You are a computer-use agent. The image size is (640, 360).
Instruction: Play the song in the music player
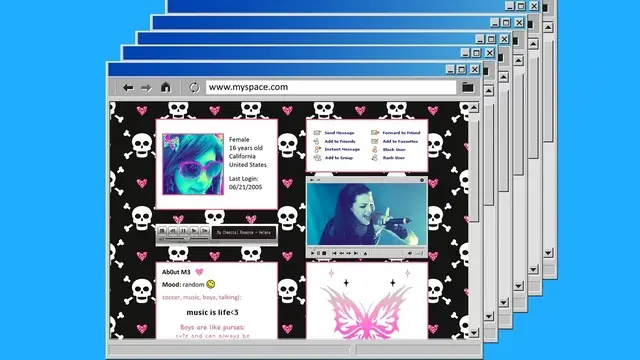tap(194, 231)
